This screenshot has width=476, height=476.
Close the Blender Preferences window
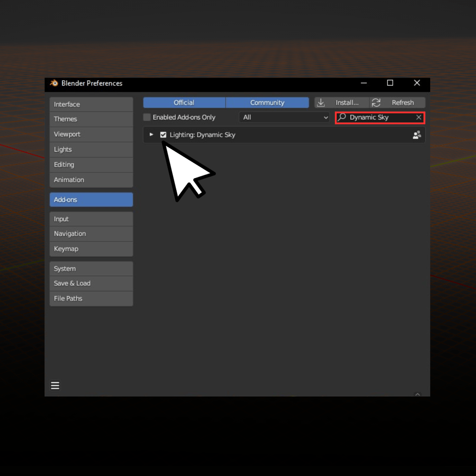click(x=417, y=83)
